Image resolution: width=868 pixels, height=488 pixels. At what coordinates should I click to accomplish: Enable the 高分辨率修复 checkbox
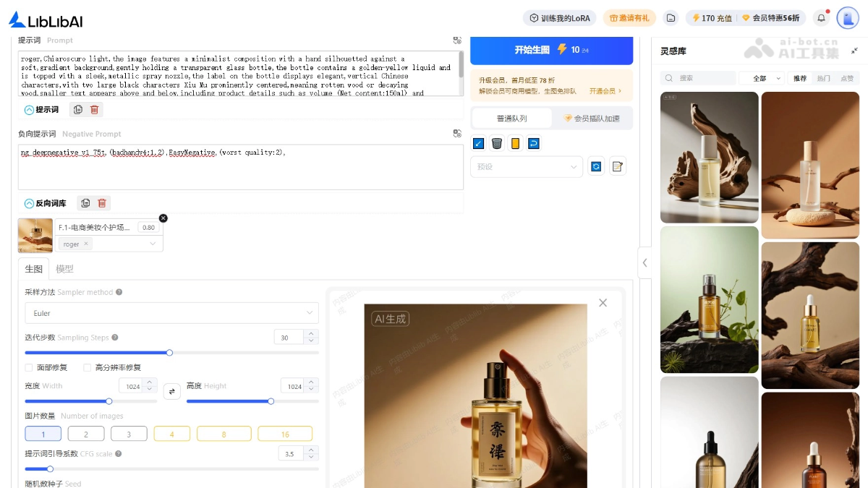[x=87, y=367]
